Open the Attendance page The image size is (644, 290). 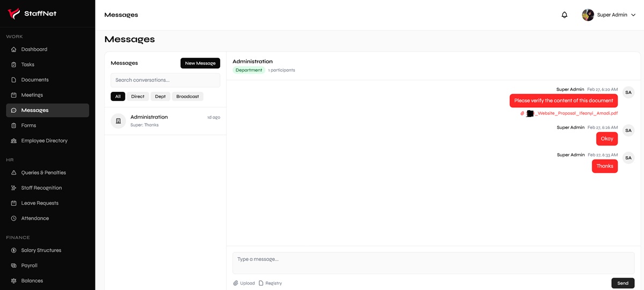(35, 219)
